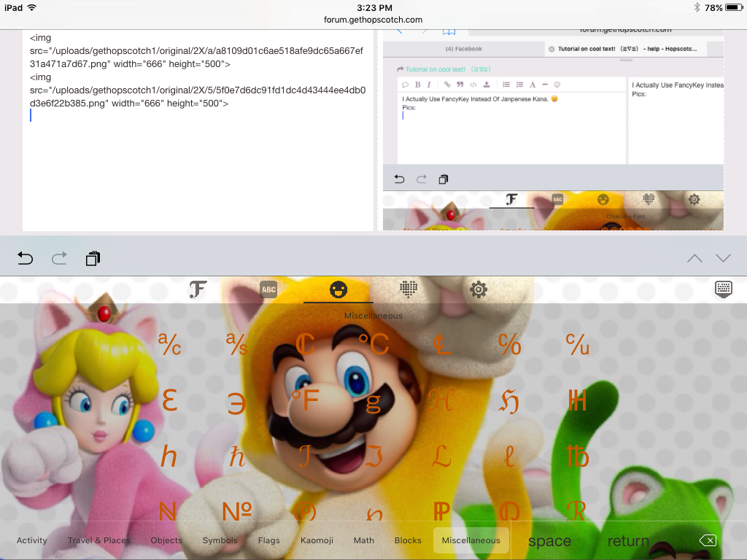Insert the ℔ pound (lb bar) symbol
The height and width of the screenshot is (560, 747).
click(x=578, y=456)
